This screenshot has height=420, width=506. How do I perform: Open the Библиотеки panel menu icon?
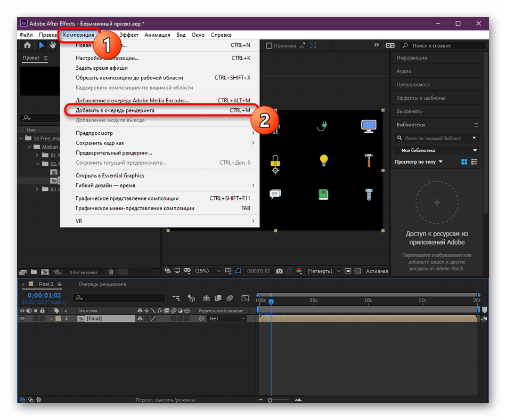(x=476, y=125)
